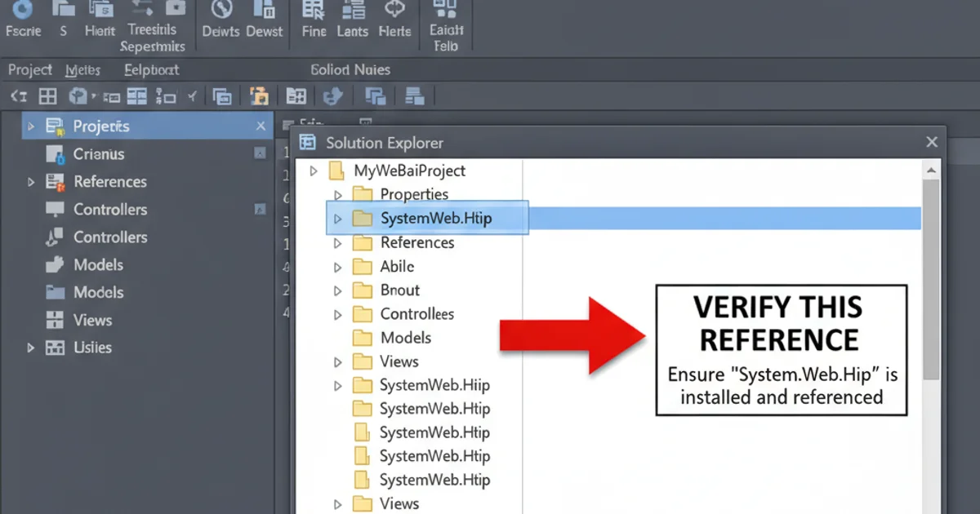Viewport: 980px width, 514px height.
Task: Select the Models folder in Solution Explorer
Action: (405, 337)
